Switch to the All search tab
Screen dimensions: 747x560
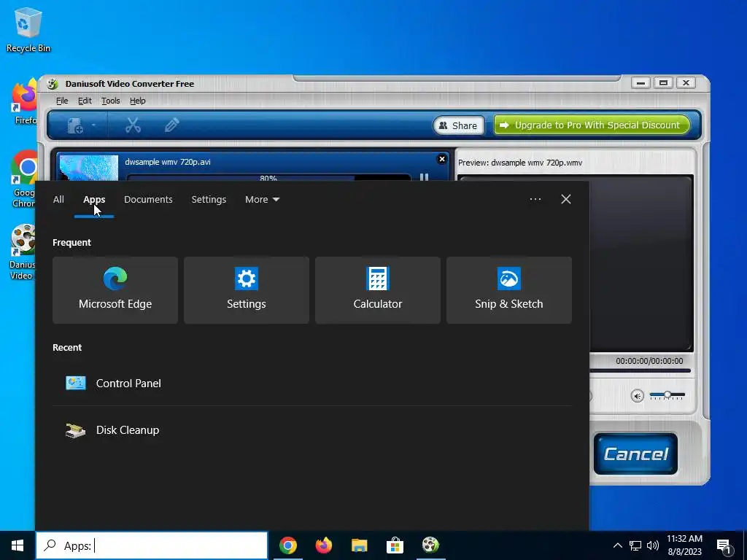(58, 200)
